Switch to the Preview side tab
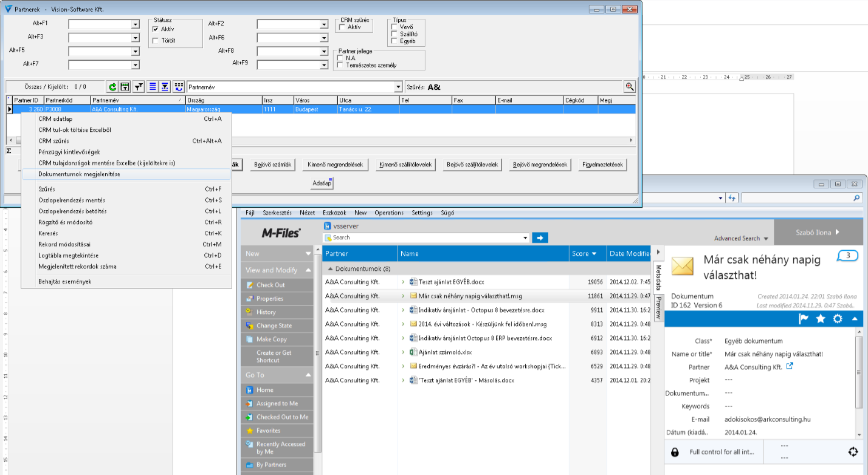Screen dimensions: 868x475 click(658, 309)
